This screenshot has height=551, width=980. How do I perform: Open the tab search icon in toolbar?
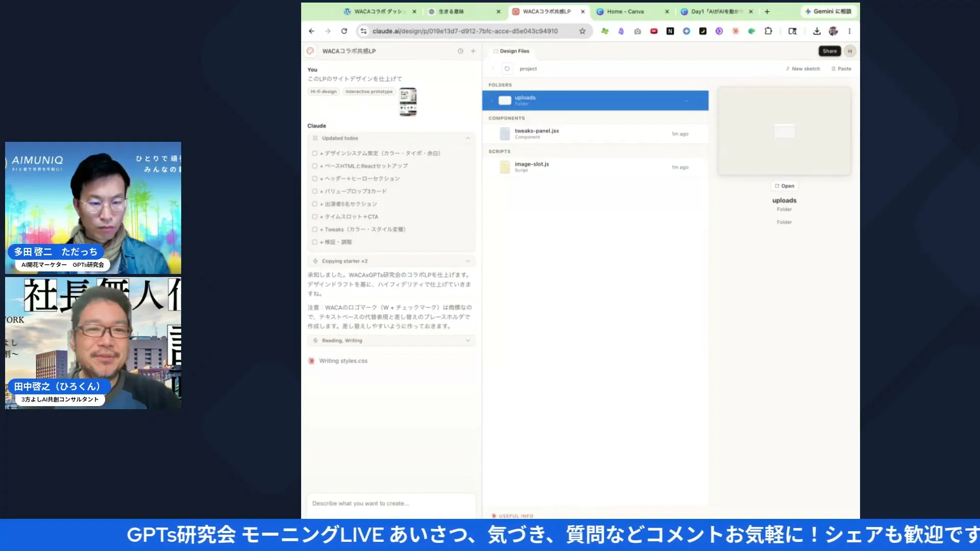pyautogui.click(x=793, y=31)
